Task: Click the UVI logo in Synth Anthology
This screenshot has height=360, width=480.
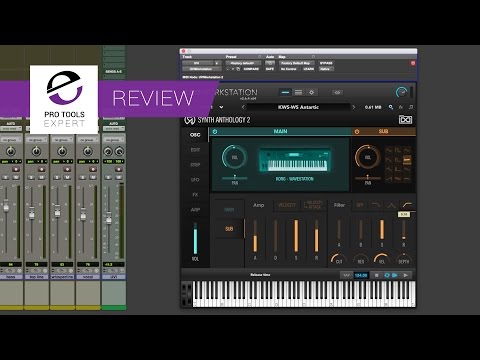Action: (405, 120)
